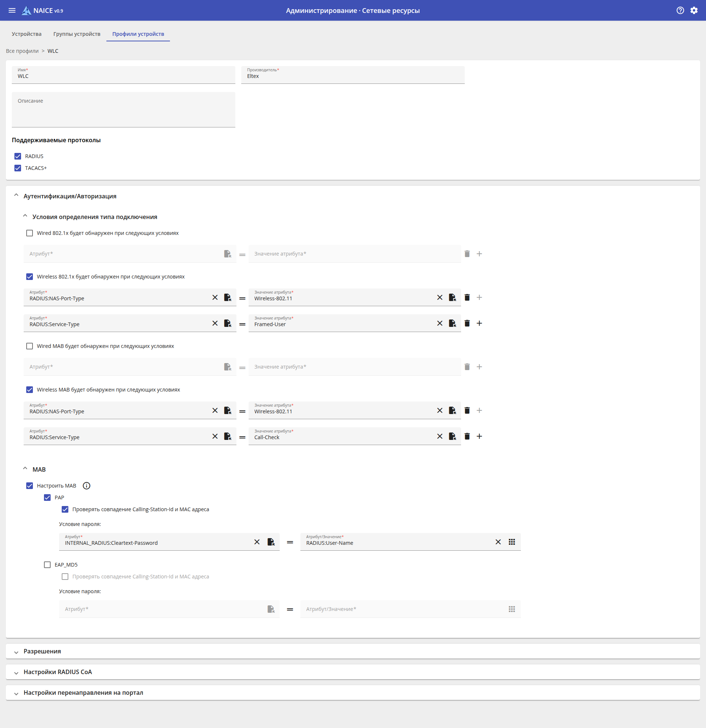Click the MAB info icon
This screenshot has width=706, height=728.
(86, 486)
